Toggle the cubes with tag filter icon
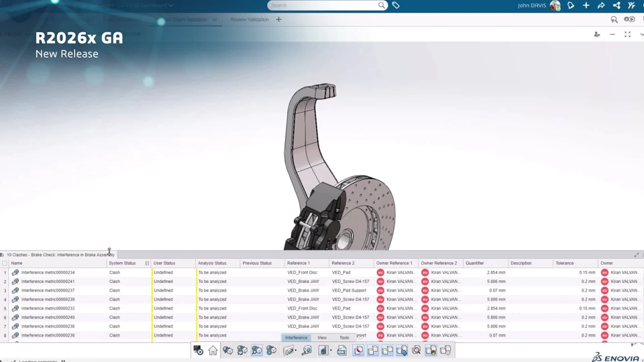This screenshot has height=362, width=644. pos(402,350)
